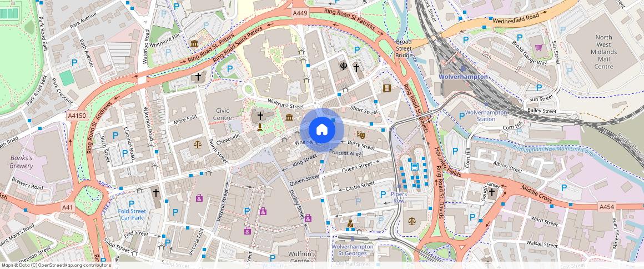
Task: Select the A4150 road shield
Action: 77,115
